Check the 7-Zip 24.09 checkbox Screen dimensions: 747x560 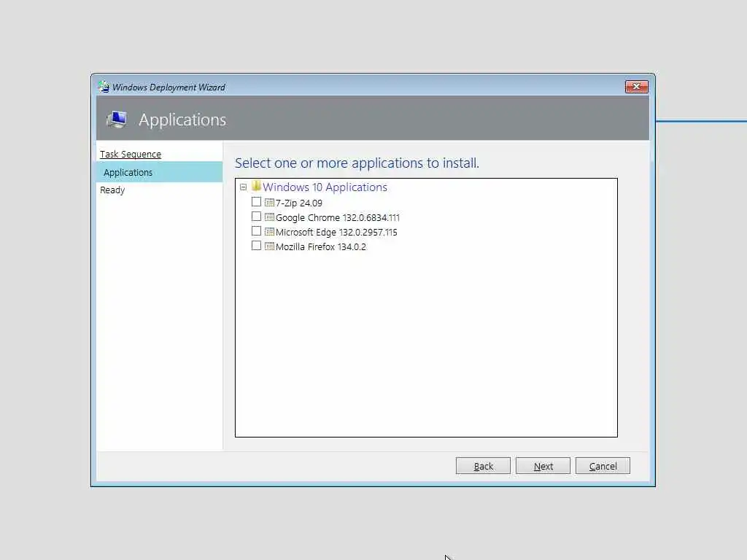[x=256, y=202]
